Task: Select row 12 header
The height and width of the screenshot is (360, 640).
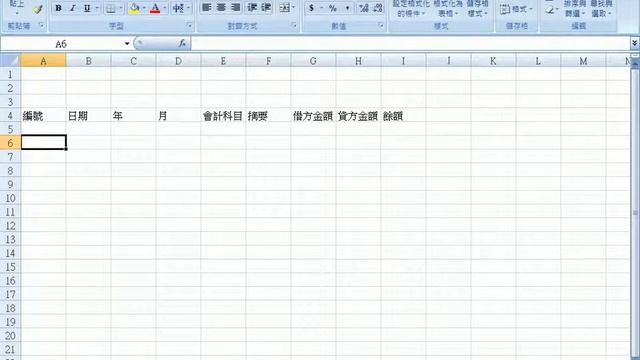Action: 10,225
